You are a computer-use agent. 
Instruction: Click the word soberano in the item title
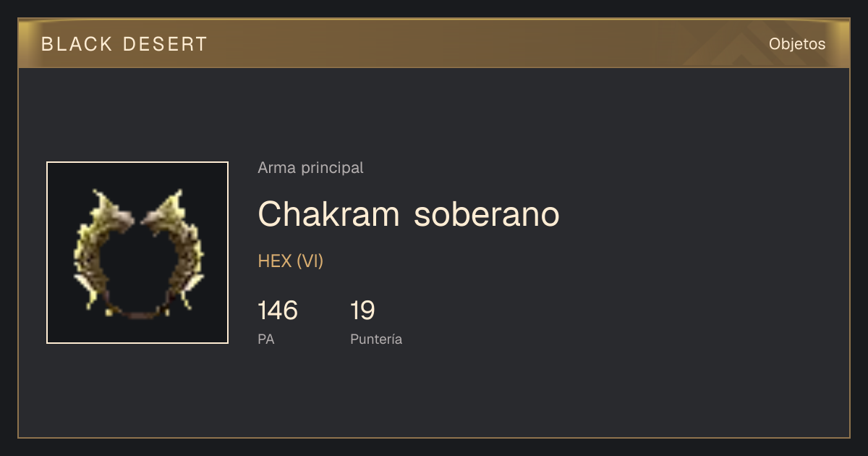[487, 214]
